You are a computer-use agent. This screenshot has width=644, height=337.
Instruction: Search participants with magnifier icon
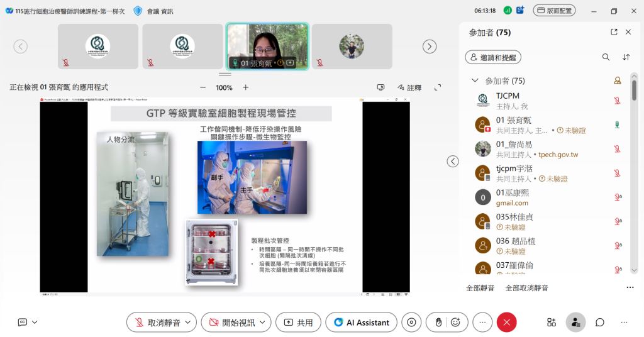click(606, 57)
